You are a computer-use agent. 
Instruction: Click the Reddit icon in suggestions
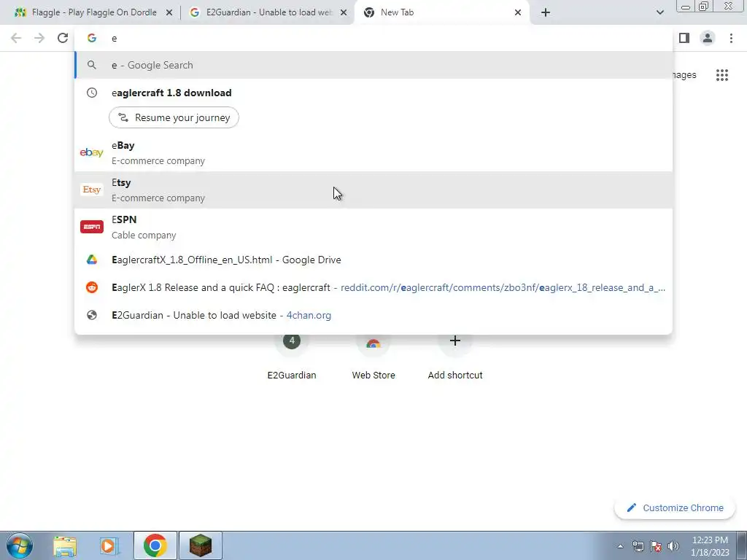(x=91, y=287)
